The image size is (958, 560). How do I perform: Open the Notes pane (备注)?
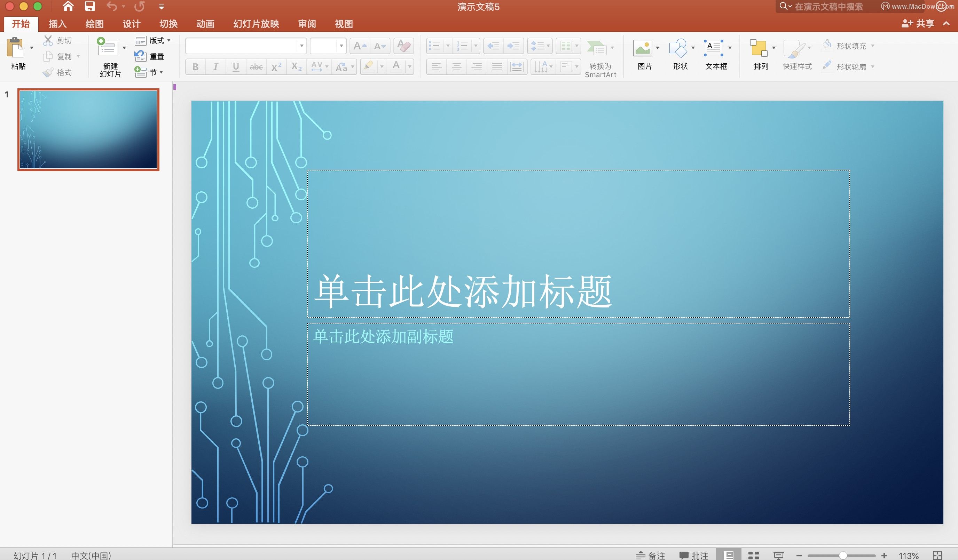point(651,555)
